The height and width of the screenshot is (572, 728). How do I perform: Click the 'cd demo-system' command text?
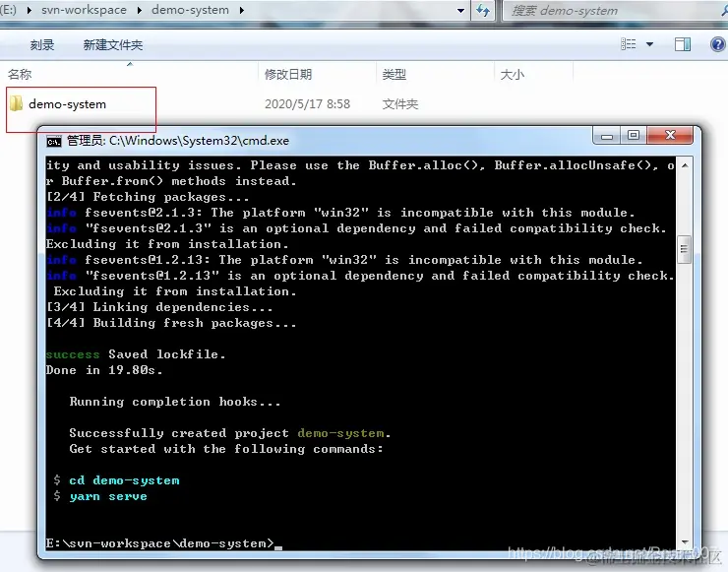[x=124, y=480]
